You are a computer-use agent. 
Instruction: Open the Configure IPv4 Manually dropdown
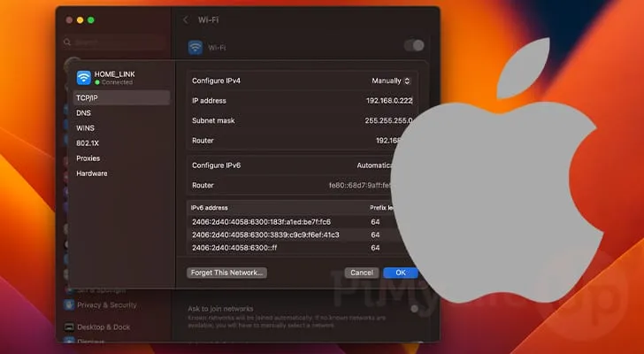pyautogui.click(x=390, y=81)
